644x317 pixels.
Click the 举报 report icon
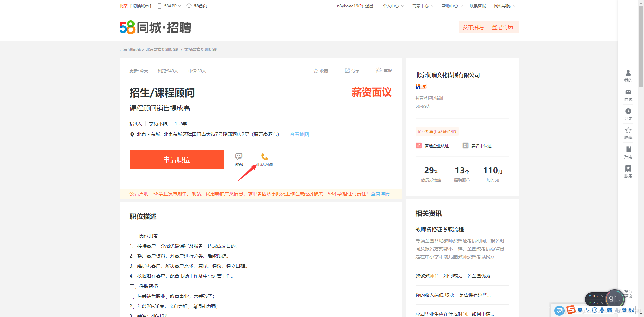coord(379,70)
